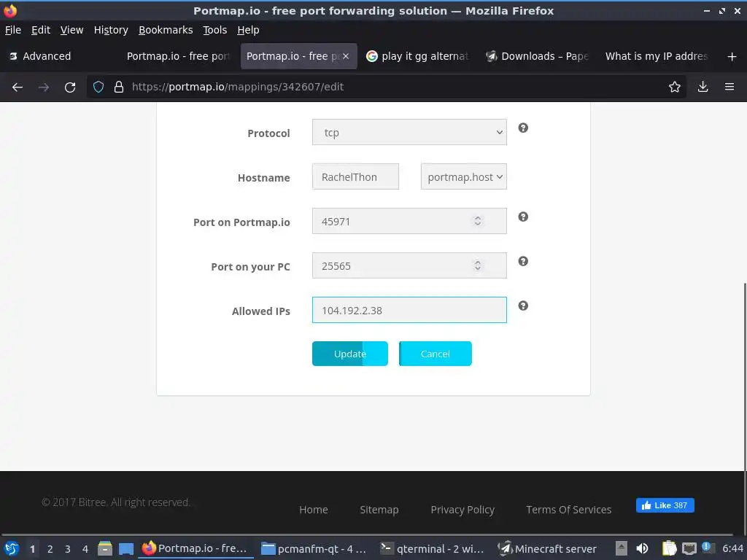This screenshot has height=560, width=747.
Task: Open the Protocol tcp dropdown
Action: coord(409,133)
